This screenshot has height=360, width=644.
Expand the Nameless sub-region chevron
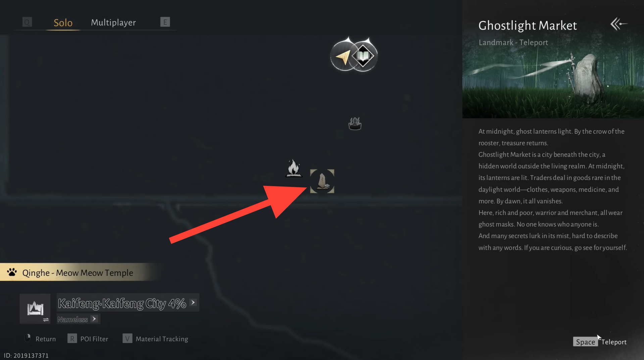tap(94, 319)
